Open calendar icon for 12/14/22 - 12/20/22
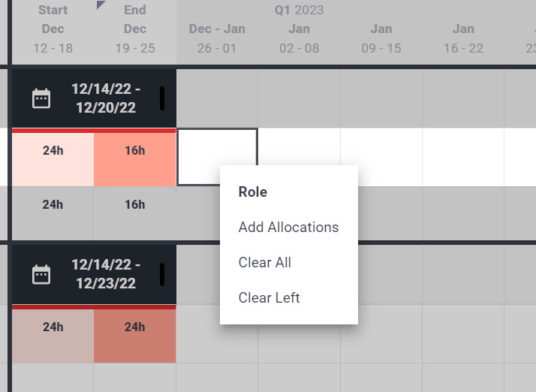536x392 pixels. 41,98
